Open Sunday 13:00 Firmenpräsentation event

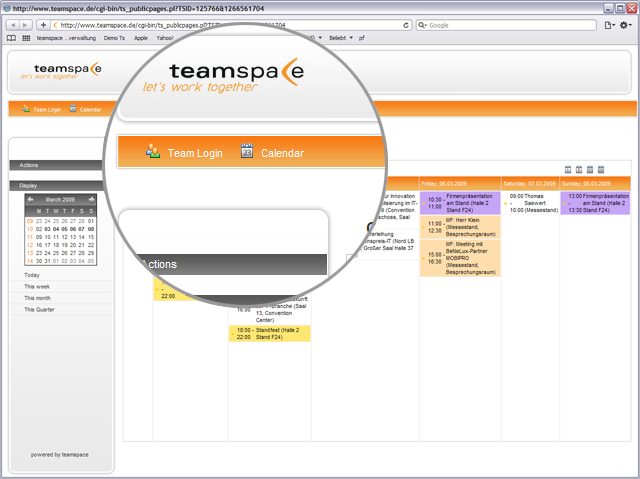[595, 203]
